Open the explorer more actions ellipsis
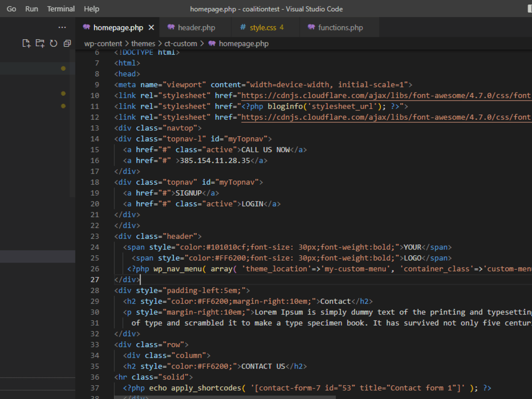This screenshot has width=532, height=399. point(62,27)
